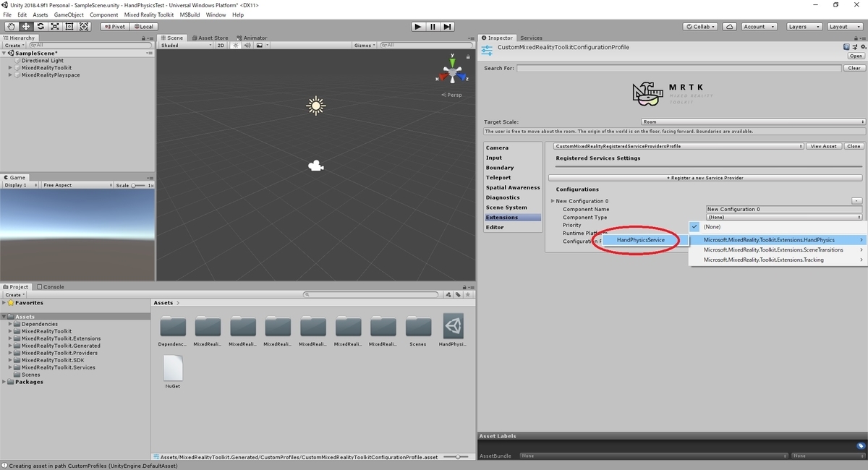Select the Scenes folder thumbnail

pyautogui.click(x=418, y=331)
